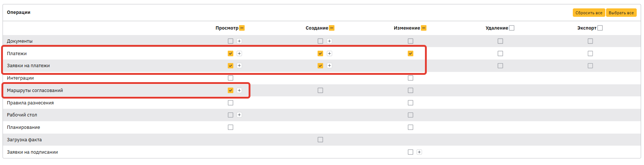Check Планирование Изменение checkbox
The height and width of the screenshot is (165, 644).
pos(410,127)
